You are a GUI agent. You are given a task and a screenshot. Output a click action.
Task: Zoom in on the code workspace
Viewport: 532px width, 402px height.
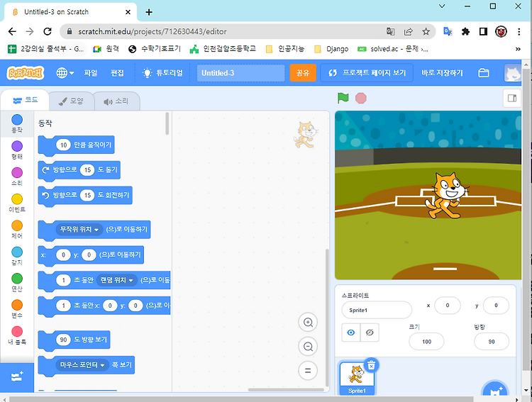point(308,323)
